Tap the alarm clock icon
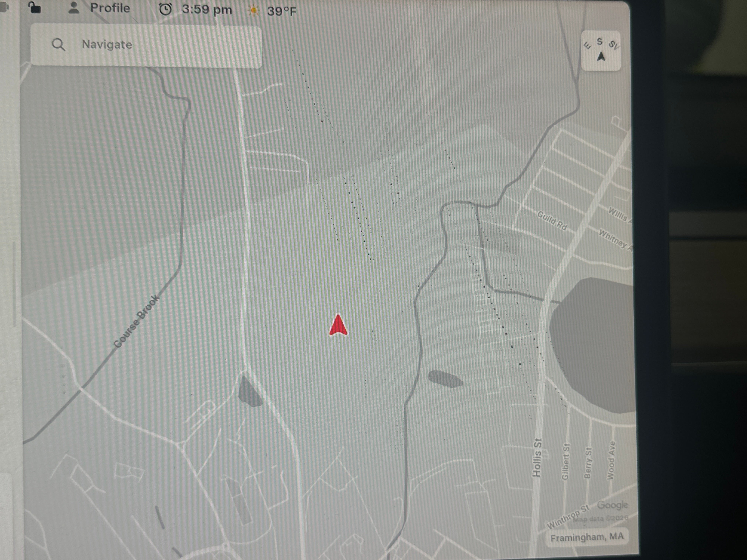Viewport: 747px width, 560px height. coord(165,9)
